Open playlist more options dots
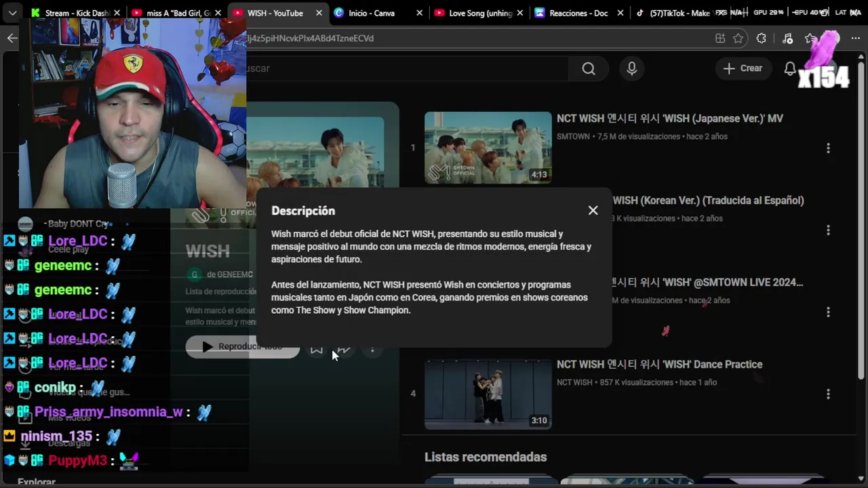 (x=372, y=348)
